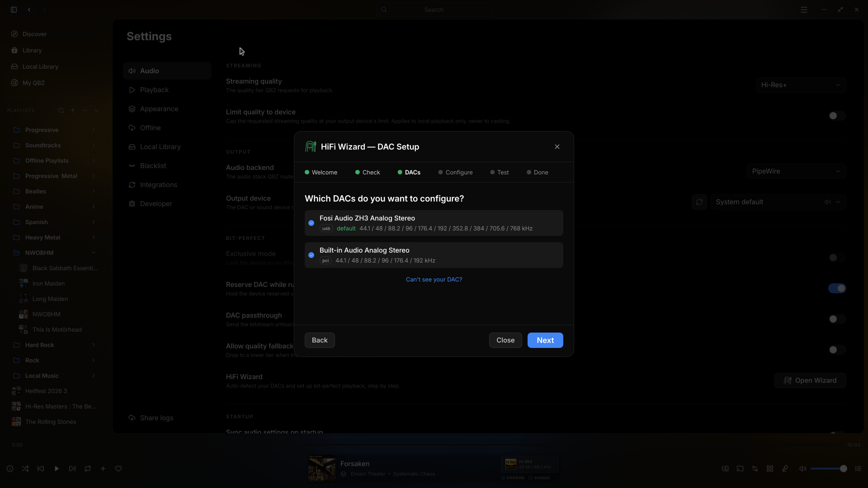Screen dimensions: 868x488
Task: Search playlists using the magnifier icon
Action: coord(61,110)
